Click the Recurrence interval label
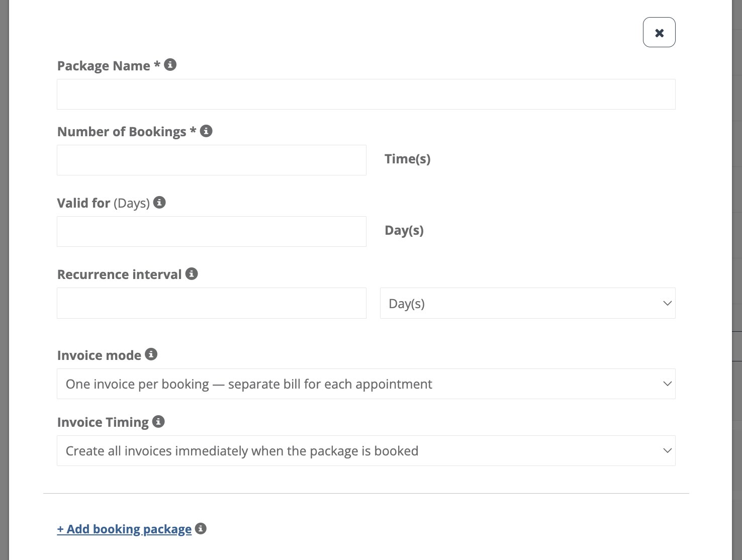Screen dimensions: 742x560 [x=119, y=274]
